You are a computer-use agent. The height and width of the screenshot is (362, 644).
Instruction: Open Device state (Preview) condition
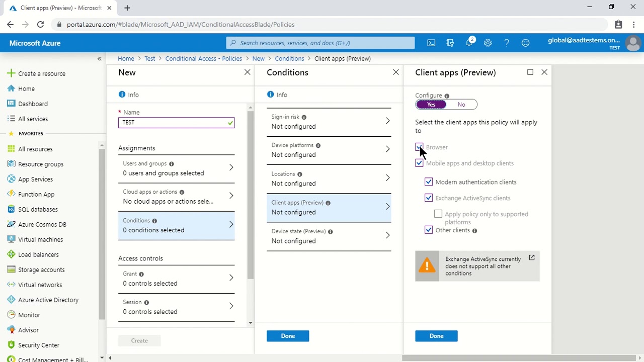coord(329,236)
